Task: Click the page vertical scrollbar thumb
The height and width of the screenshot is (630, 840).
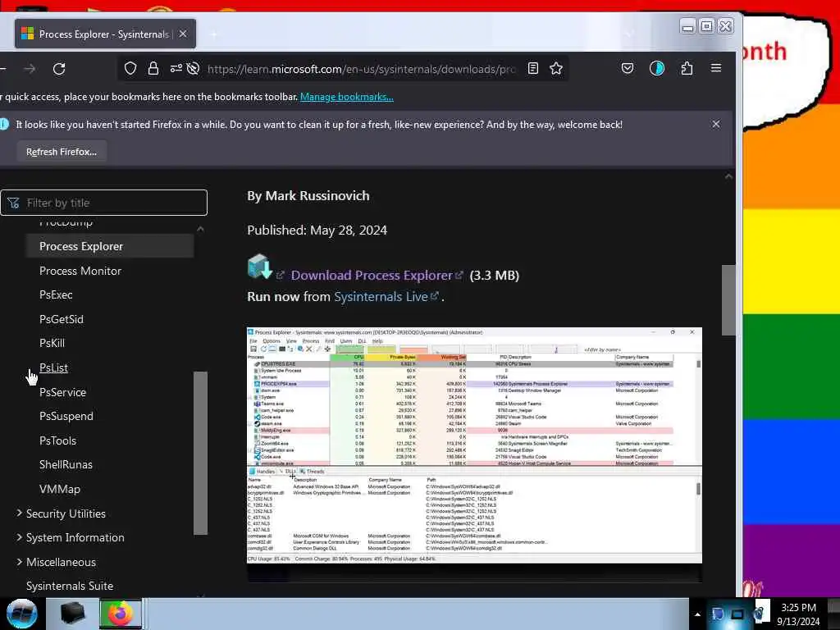Action: coord(728,300)
